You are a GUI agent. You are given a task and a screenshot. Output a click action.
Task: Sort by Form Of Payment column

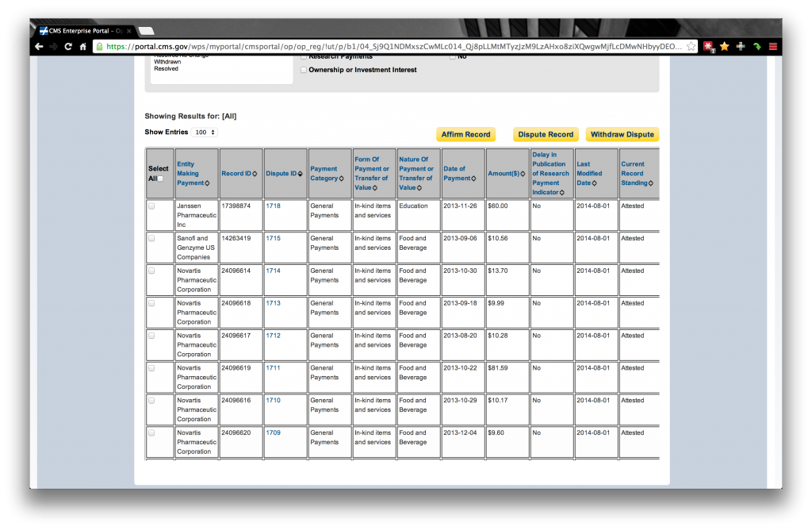pos(372,174)
